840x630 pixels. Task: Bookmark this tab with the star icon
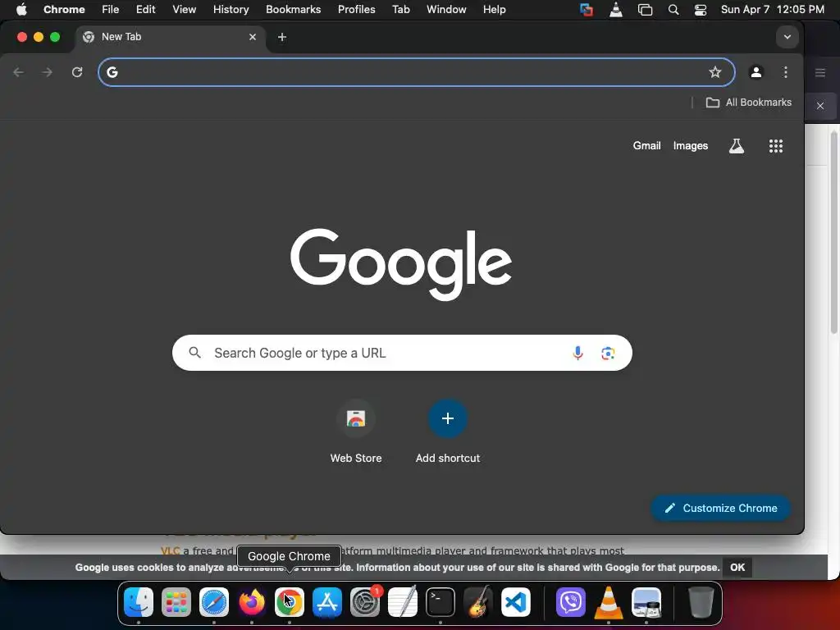pyautogui.click(x=715, y=72)
